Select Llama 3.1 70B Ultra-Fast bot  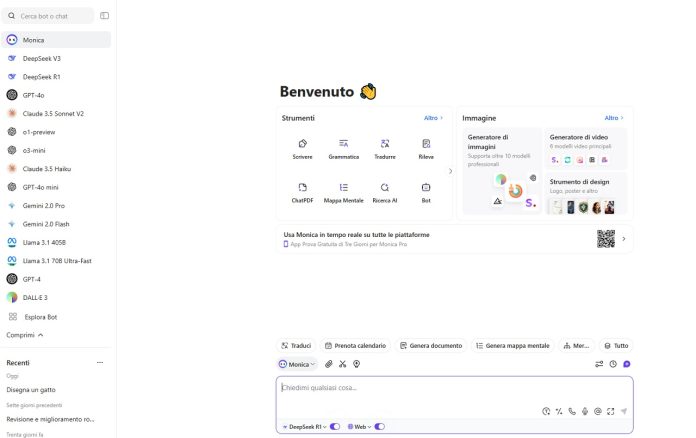pos(56,260)
